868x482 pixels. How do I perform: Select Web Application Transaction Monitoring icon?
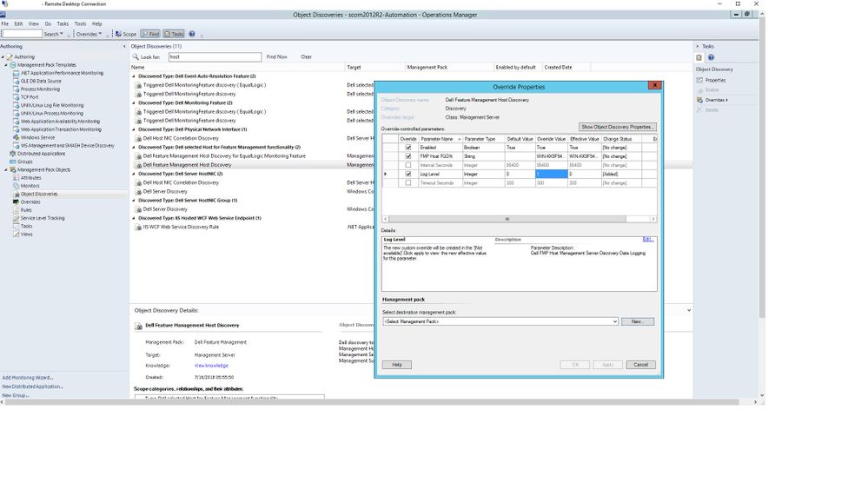coord(16,129)
